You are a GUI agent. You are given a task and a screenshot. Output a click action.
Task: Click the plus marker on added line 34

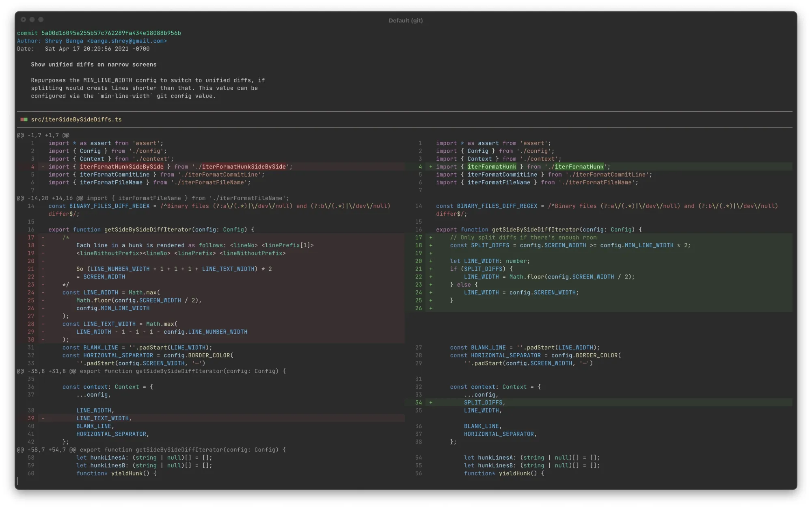[431, 403]
